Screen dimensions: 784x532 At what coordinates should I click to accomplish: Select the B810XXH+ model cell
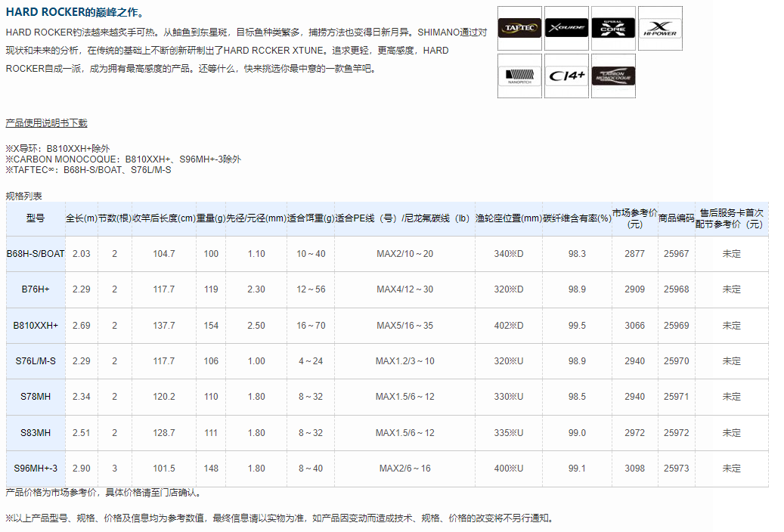[x=36, y=326]
